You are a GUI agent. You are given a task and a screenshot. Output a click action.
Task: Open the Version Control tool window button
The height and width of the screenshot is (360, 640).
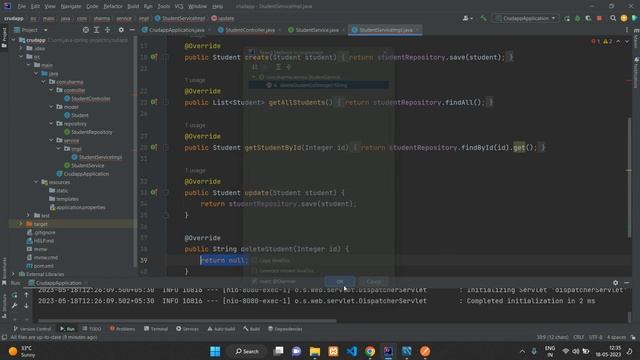coord(32,329)
